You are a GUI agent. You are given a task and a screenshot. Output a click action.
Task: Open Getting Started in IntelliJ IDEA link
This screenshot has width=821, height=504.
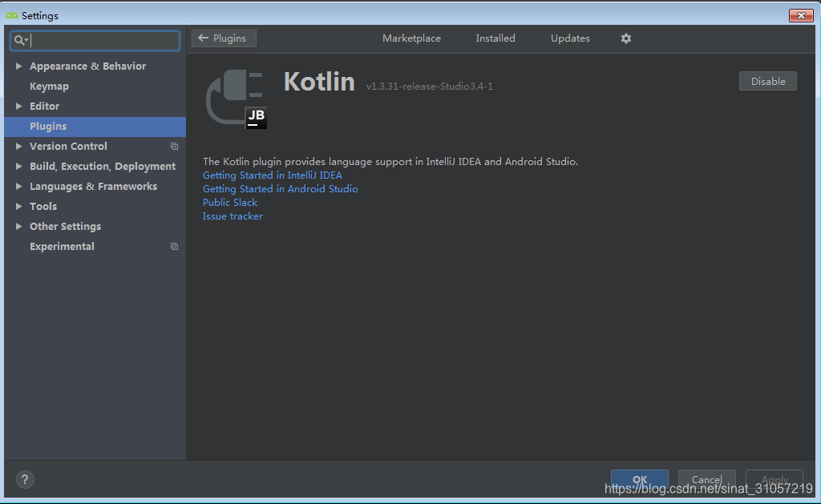click(x=273, y=175)
